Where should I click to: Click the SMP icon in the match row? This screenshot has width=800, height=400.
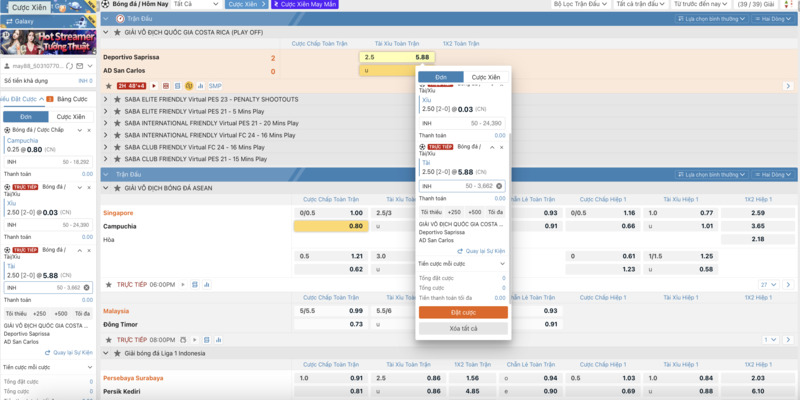pos(215,86)
